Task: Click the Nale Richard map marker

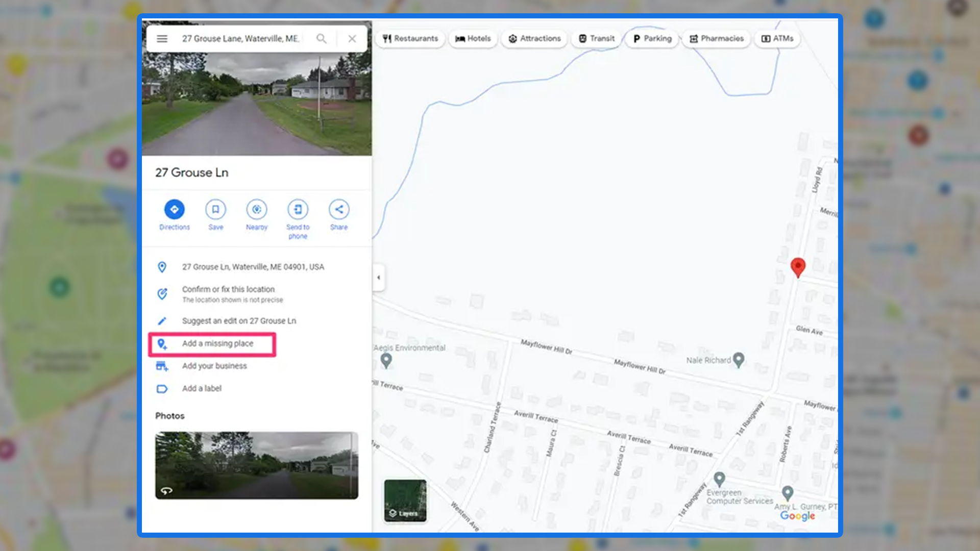Action: [739, 360]
